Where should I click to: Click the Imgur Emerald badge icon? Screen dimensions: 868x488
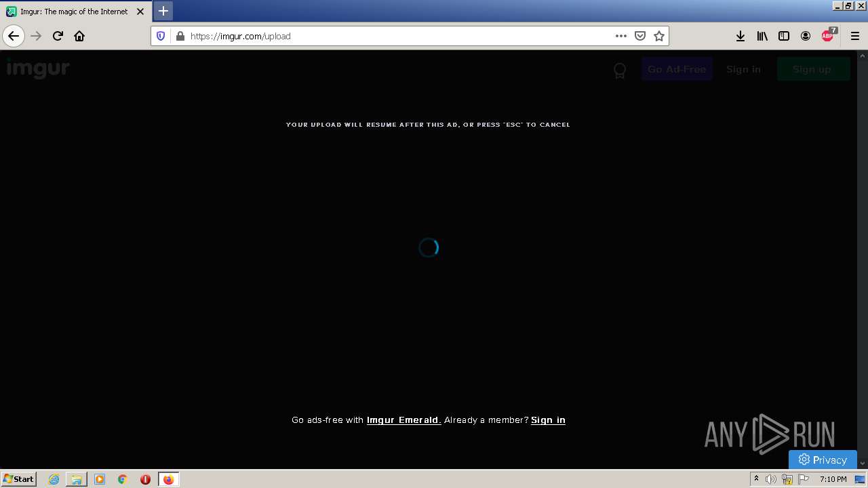pyautogui.click(x=620, y=70)
